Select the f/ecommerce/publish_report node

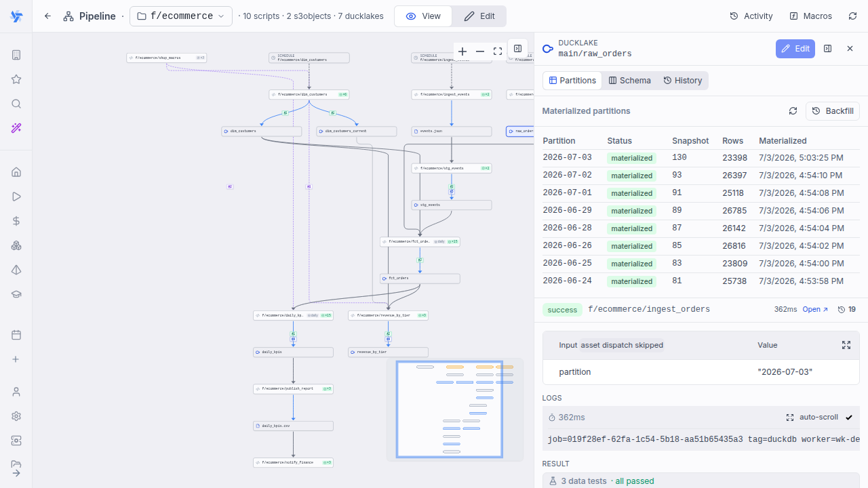coord(293,389)
